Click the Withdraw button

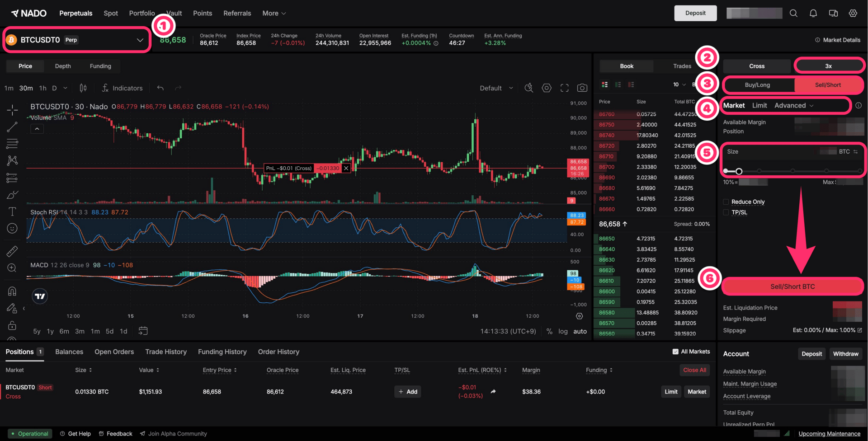(845, 354)
